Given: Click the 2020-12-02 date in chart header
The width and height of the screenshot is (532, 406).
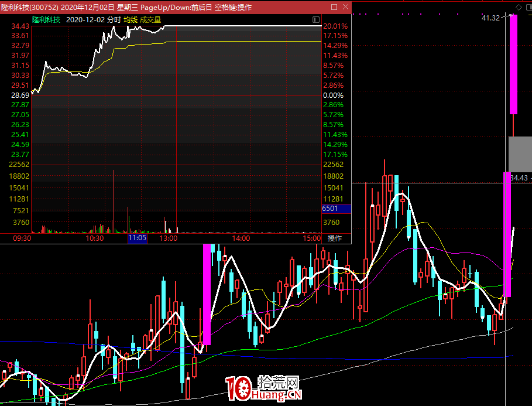Looking at the screenshot, I should click(x=85, y=20).
